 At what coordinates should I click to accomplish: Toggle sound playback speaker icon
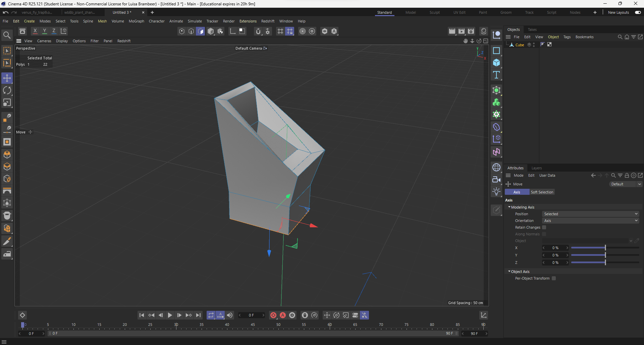click(x=230, y=315)
